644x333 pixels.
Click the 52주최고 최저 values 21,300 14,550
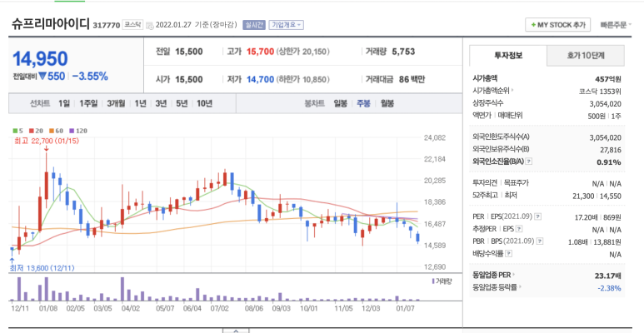tap(597, 196)
